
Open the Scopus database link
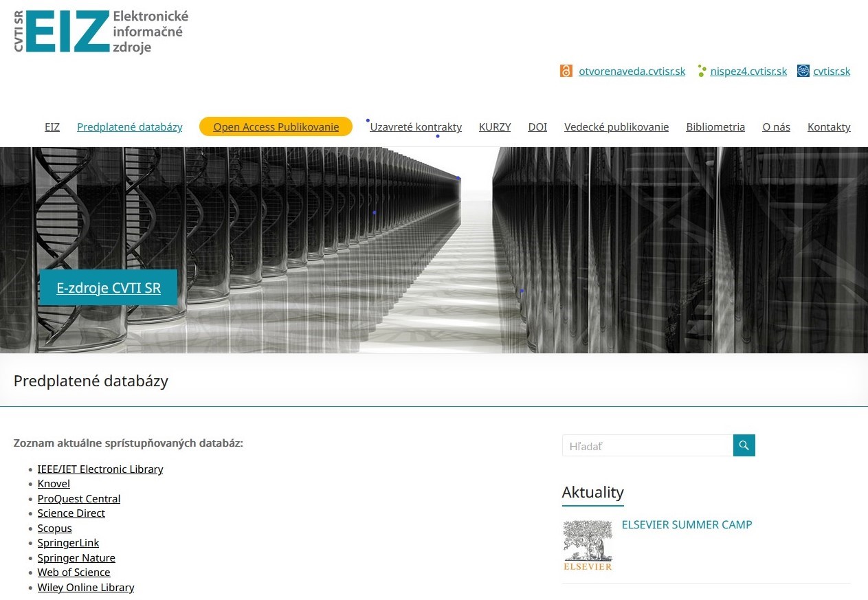[55, 529]
